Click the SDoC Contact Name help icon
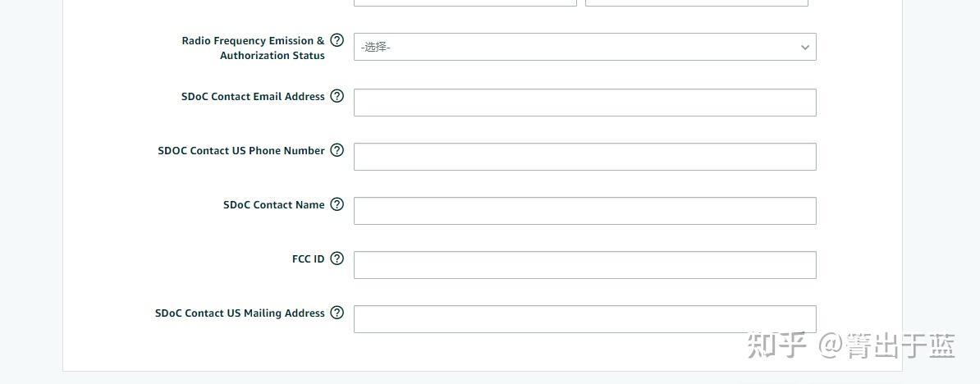 pos(337,204)
